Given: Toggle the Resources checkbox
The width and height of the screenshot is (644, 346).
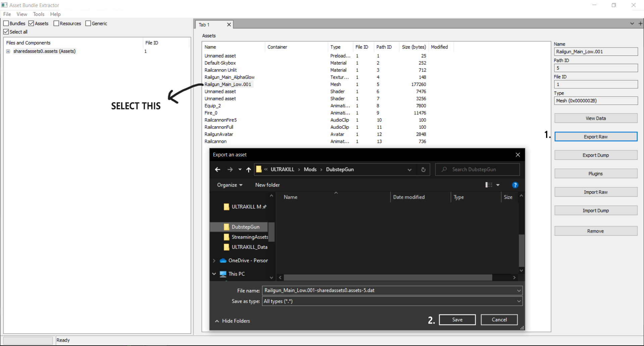Looking at the screenshot, I should tap(56, 23).
